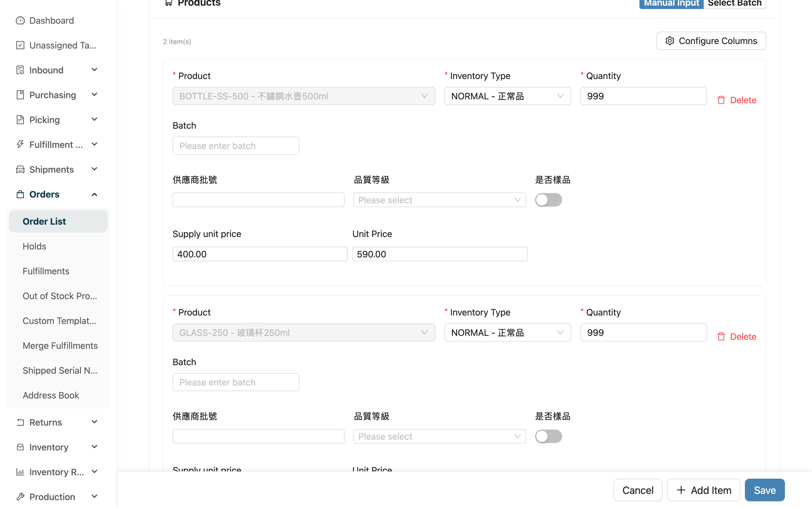Delete the BOTTLE-SS-500 product item
This screenshot has width=812, height=508.
[736, 100]
